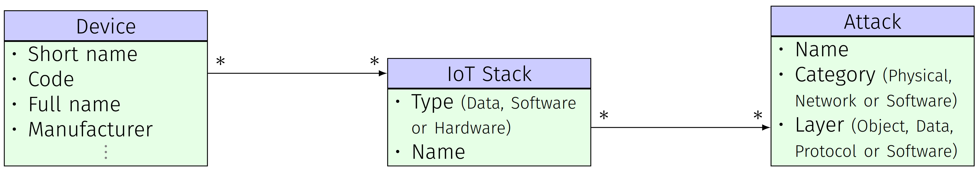Select the Name attribute in Attack

822,50
